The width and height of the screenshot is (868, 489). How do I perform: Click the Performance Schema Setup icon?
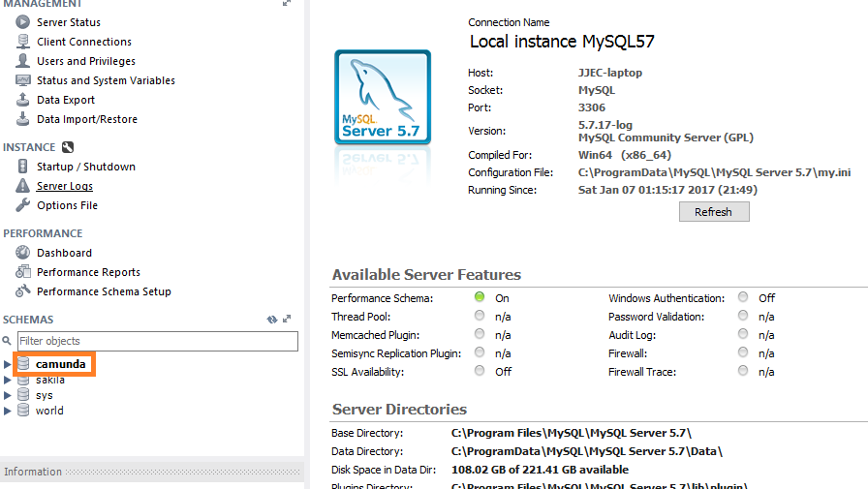point(22,291)
